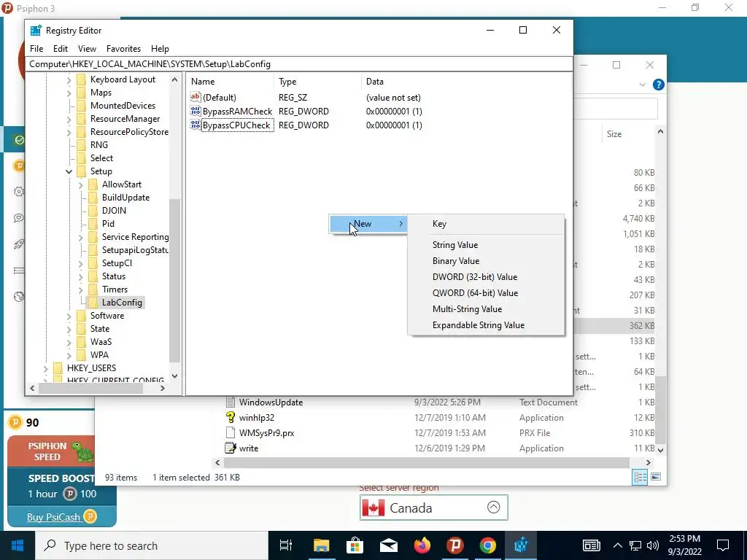Select the BypassRAMCheck value icon
Screen dimensions: 747x560
[x=196, y=112]
